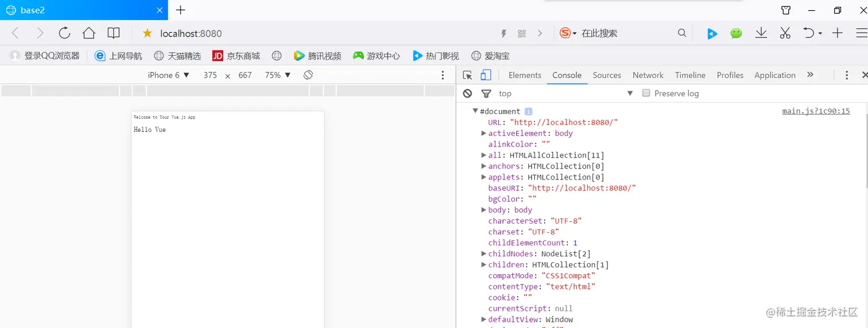
Task: Go back using the browser back arrow
Action: point(15,33)
